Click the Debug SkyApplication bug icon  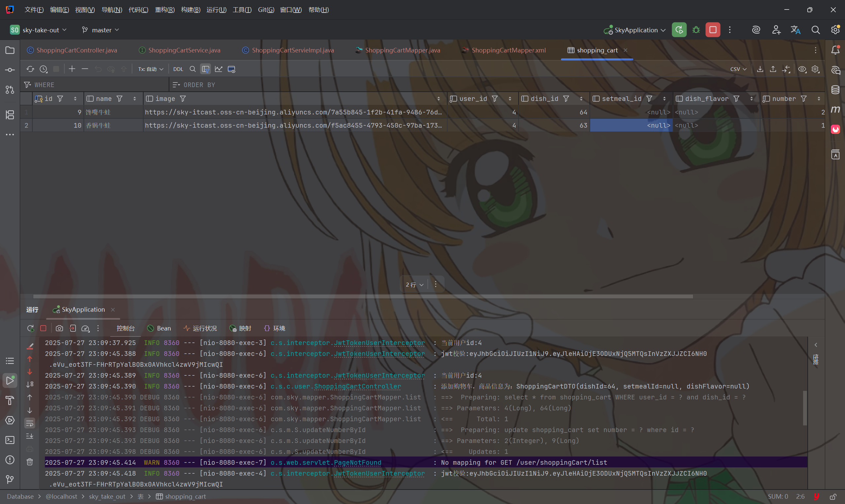pyautogui.click(x=696, y=30)
